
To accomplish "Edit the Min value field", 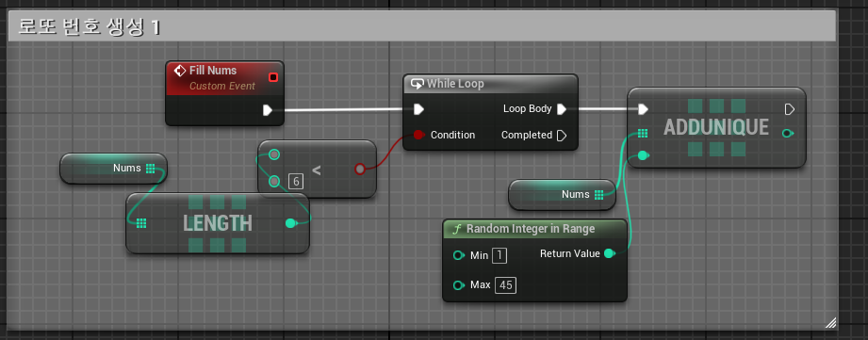I will 500,255.
